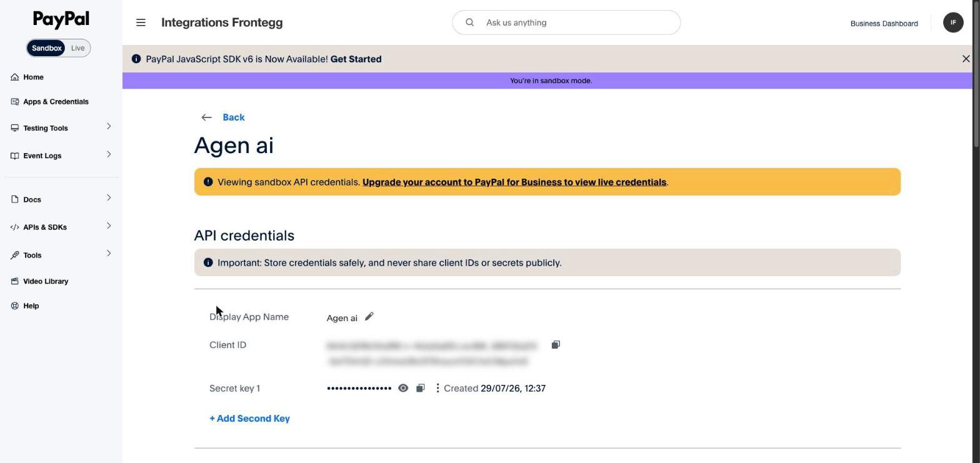Open the IF profile avatar

[x=953, y=22]
